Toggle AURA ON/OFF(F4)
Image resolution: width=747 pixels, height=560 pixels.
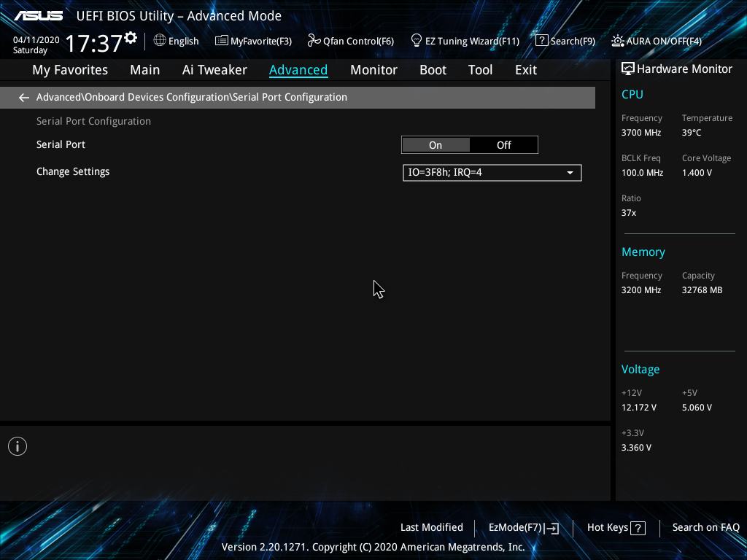tap(657, 41)
